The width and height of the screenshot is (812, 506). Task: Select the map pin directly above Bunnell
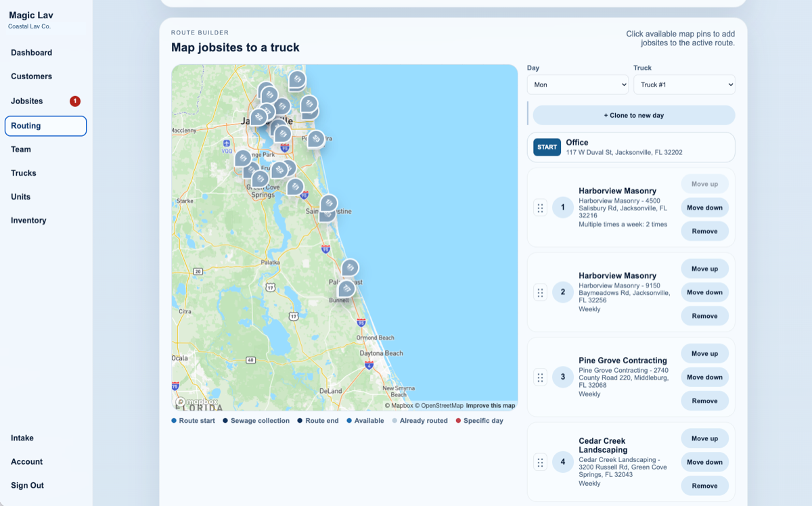pos(346,289)
